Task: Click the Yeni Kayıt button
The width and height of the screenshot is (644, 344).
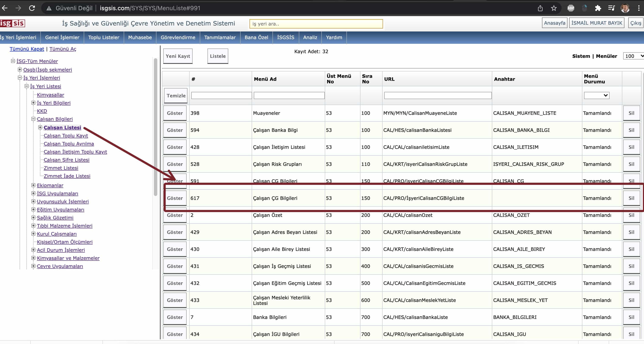Action: pos(178,56)
